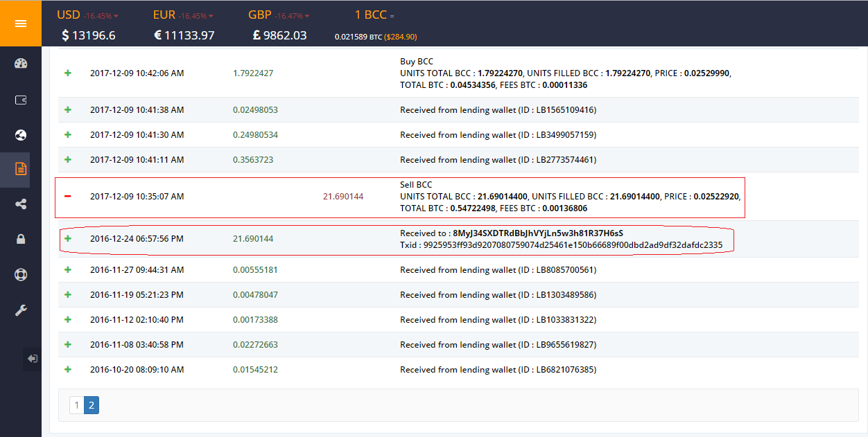The height and width of the screenshot is (437, 868).
Task: Click the £ 9862.03 price value
Action: click(280, 35)
